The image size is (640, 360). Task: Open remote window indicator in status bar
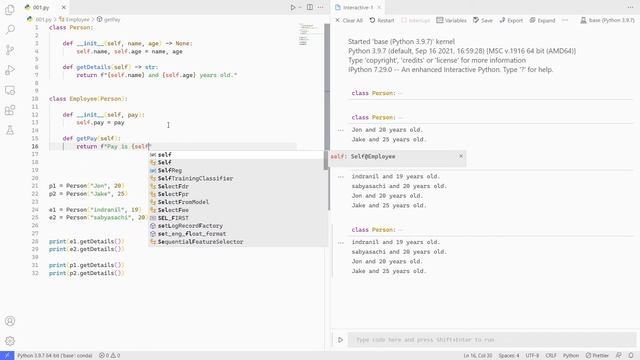pyautogui.click(x=7, y=356)
